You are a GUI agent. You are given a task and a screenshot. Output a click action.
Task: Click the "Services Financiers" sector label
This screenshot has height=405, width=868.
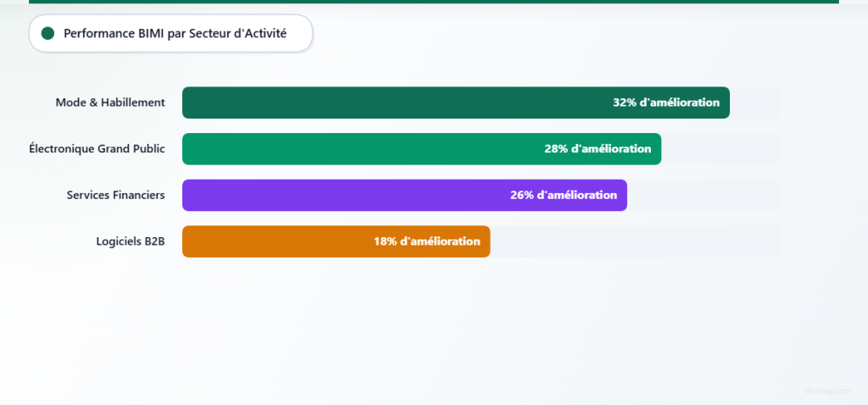pos(115,195)
